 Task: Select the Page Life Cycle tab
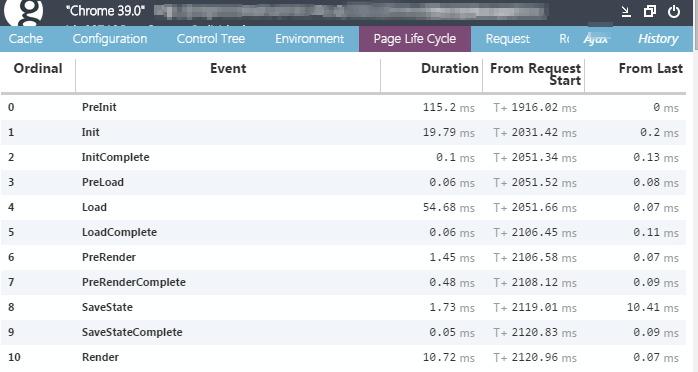[x=415, y=39]
